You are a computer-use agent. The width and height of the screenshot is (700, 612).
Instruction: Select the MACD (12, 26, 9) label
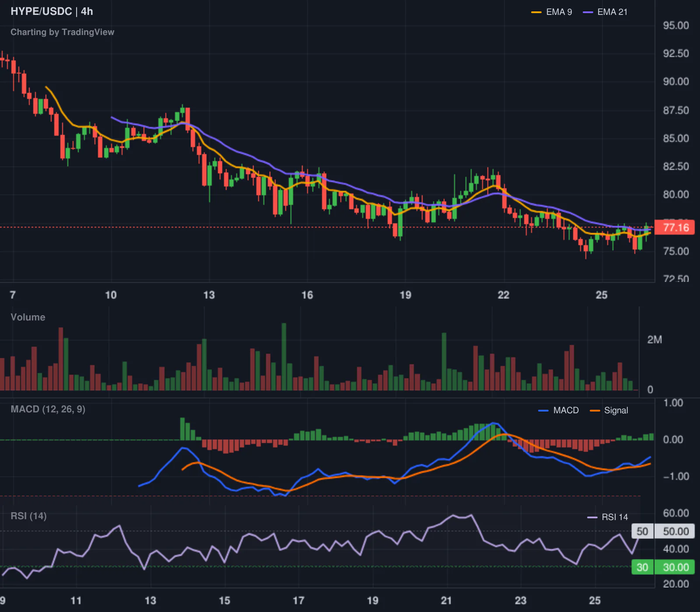[48, 409]
